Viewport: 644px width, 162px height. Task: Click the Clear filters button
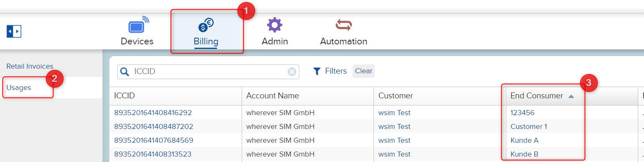364,71
